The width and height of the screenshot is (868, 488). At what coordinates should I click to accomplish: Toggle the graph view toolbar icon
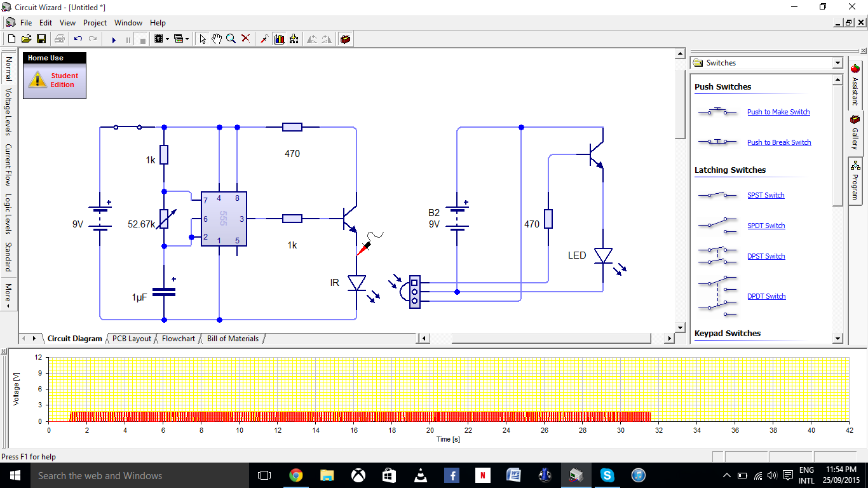tap(279, 39)
